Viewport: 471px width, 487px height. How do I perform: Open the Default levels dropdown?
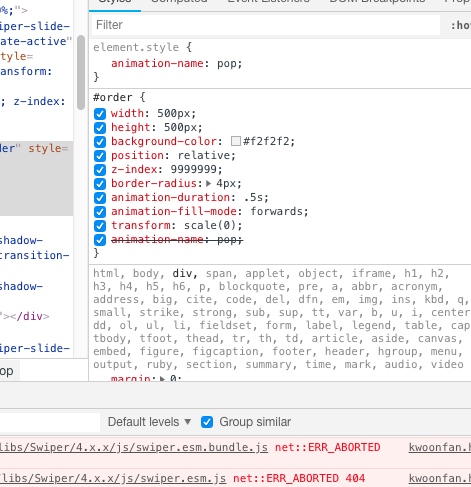[149, 422]
